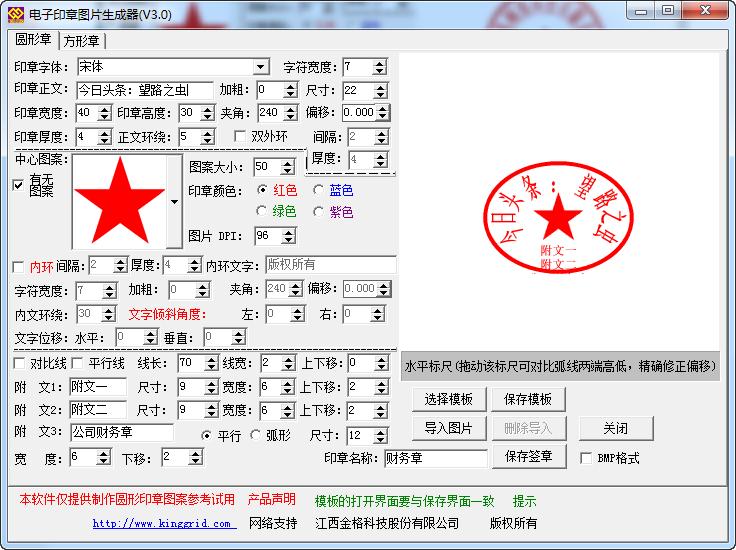
Task: Check the 平行线 checkbox
Action: pos(77,363)
